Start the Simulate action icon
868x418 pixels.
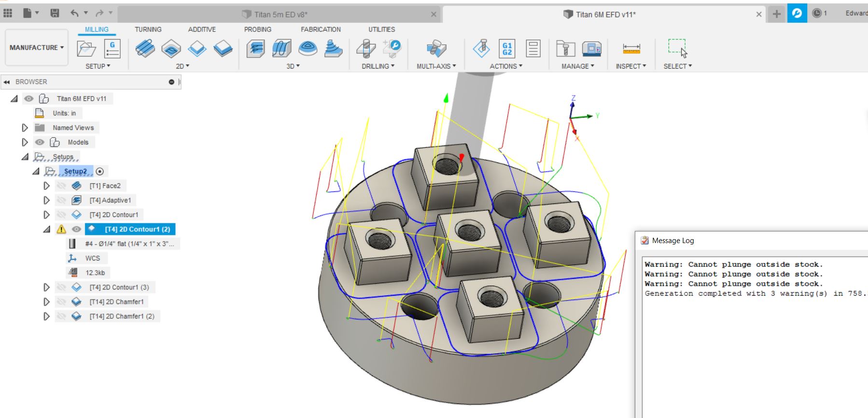point(481,48)
